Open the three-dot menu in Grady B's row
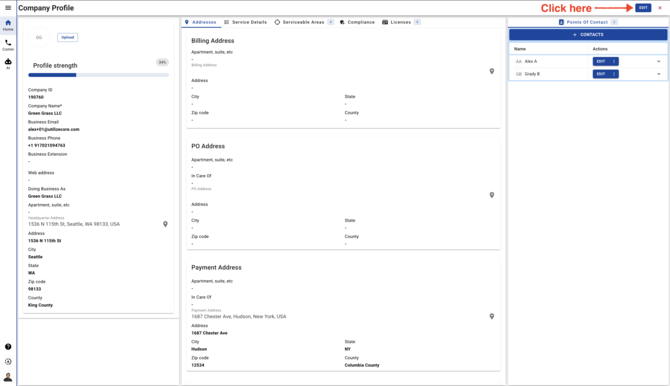Screen dimensions: 670x386 (x=614, y=74)
